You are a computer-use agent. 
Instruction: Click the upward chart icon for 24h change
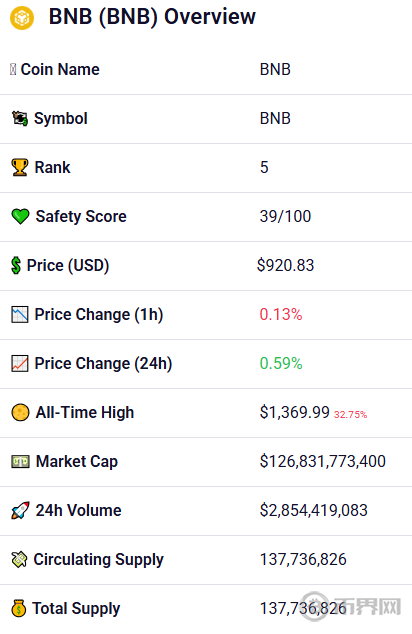[x=19, y=363]
